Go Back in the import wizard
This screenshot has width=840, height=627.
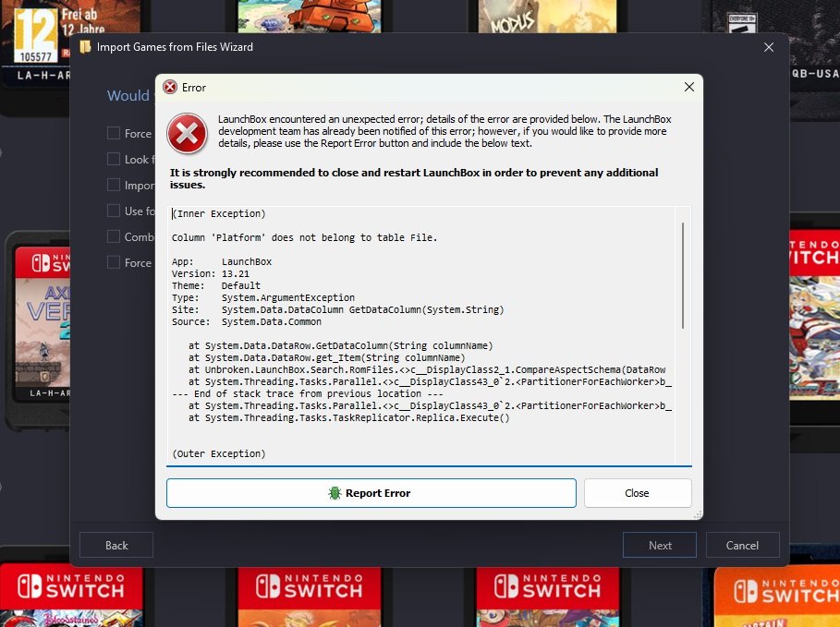pyautogui.click(x=116, y=545)
